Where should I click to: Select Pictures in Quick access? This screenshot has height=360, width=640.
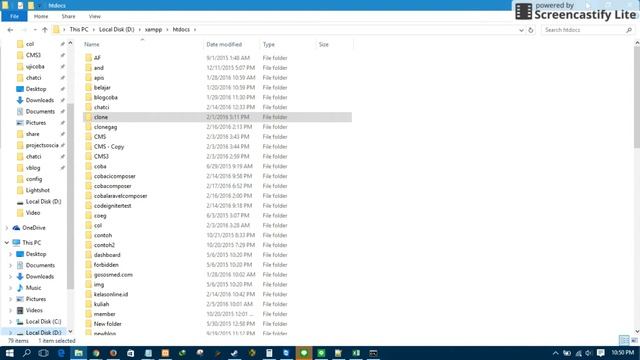click(x=36, y=123)
